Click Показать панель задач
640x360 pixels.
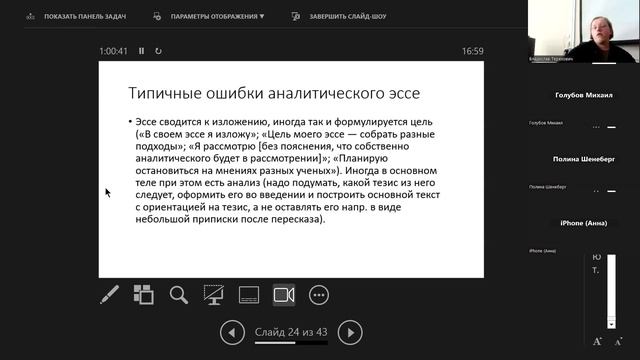[85, 16]
